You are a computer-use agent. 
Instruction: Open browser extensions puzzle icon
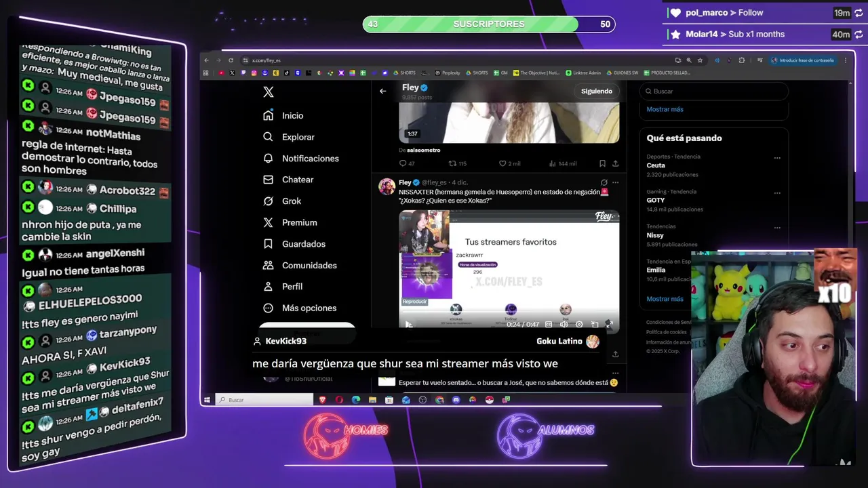point(741,60)
